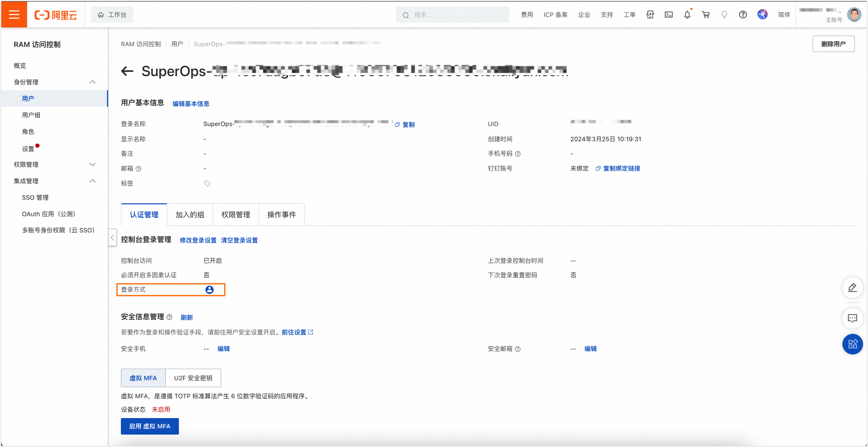Open the shopping cart icon
868x447 pixels.
[x=706, y=14]
